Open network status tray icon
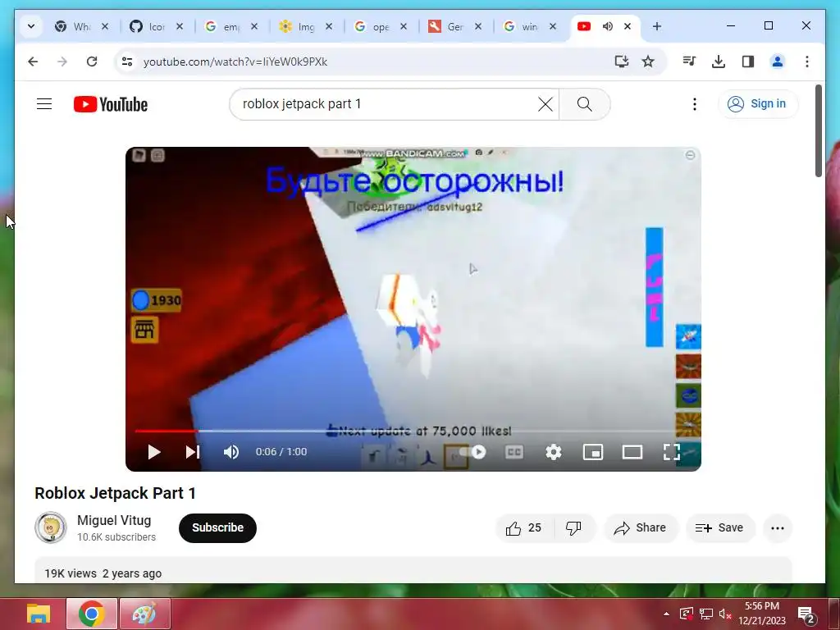This screenshot has height=630, width=840. tap(706, 614)
